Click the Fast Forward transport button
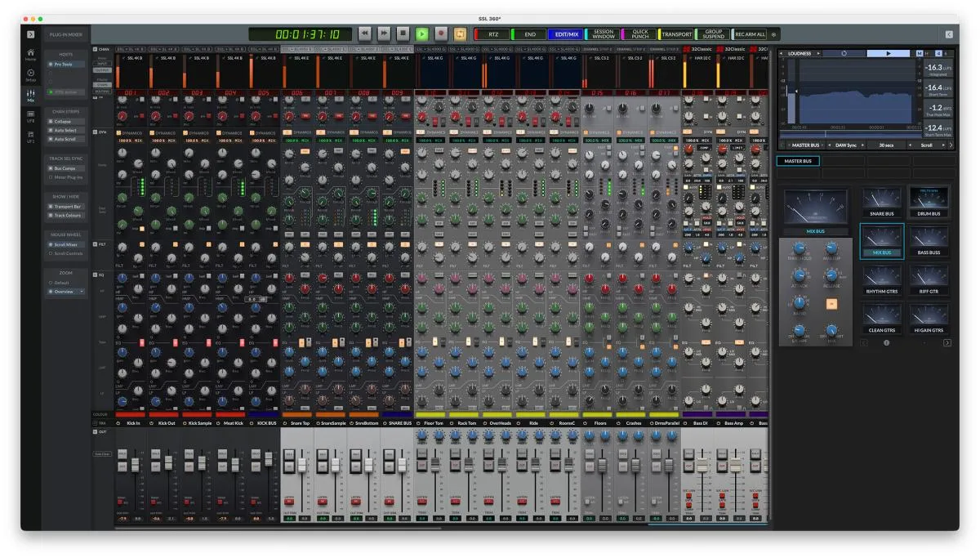 382,33
